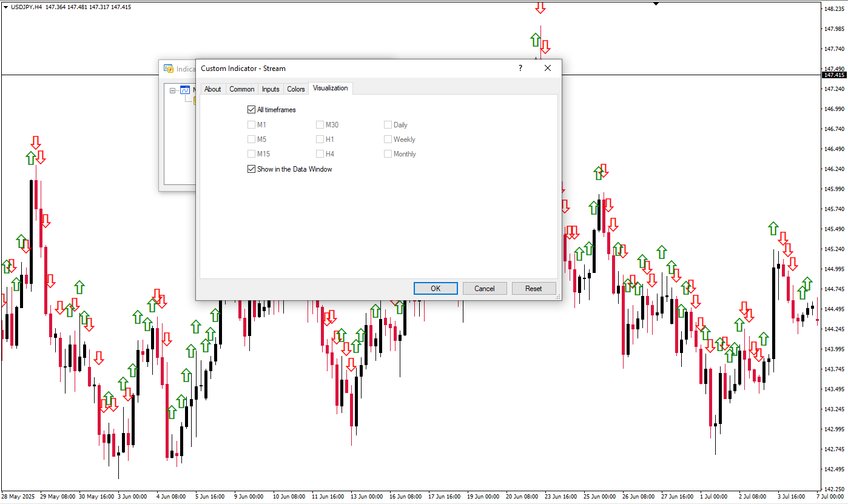Open the About tab
Screen dimensions: 848x504
(x=213, y=89)
